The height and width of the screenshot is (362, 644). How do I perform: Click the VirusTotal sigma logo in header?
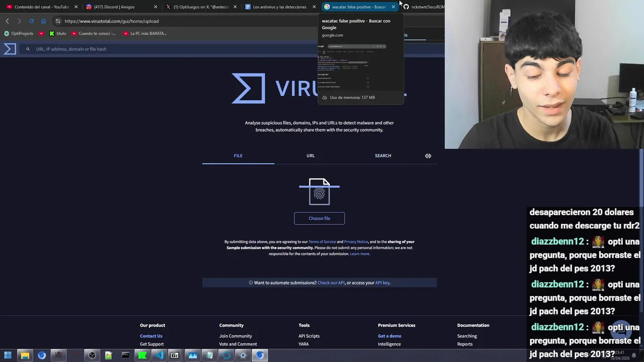point(10,49)
